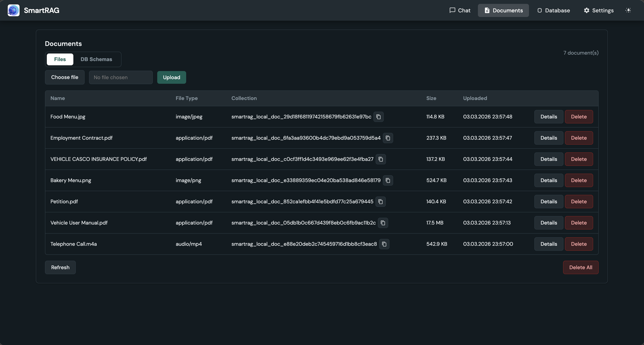The image size is (644, 345).
Task: View Details for Employment Contract.pdf
Action: tap(549, 138)
